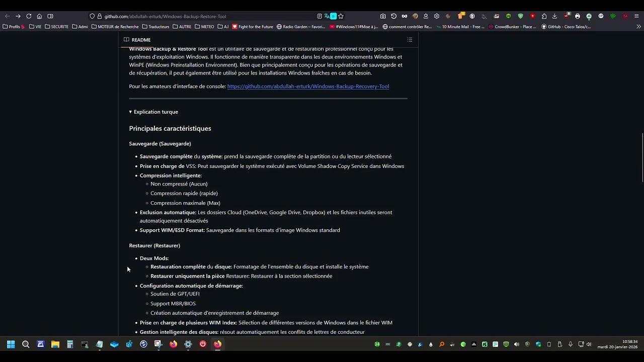The image size is (644, 362).
Task: Open the SECURITE bookmark folder
Action: tap(56, 27)
